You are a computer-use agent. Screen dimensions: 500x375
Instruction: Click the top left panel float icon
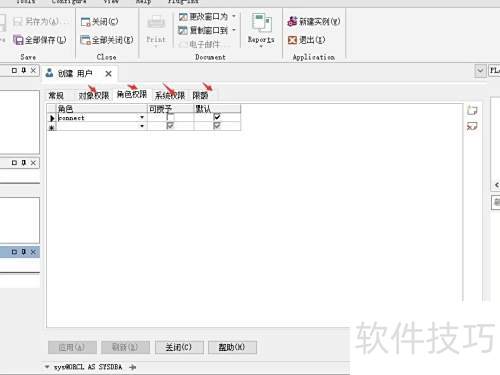coord(14,70)
